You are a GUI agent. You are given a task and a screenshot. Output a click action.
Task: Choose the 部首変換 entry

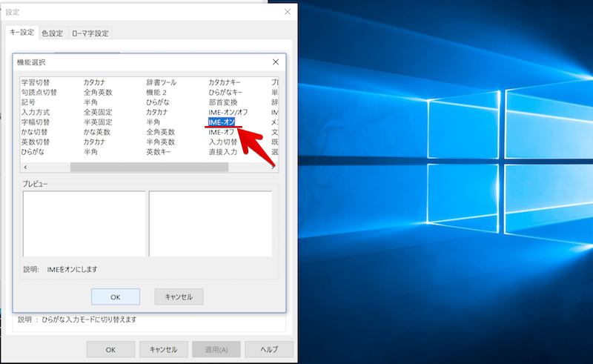(223, 102)
